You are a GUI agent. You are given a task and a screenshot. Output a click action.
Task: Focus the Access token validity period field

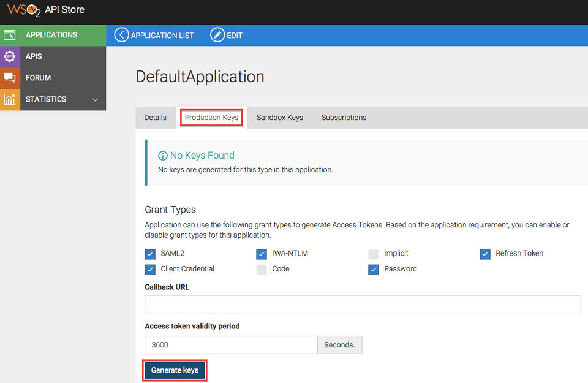(231, 345)
